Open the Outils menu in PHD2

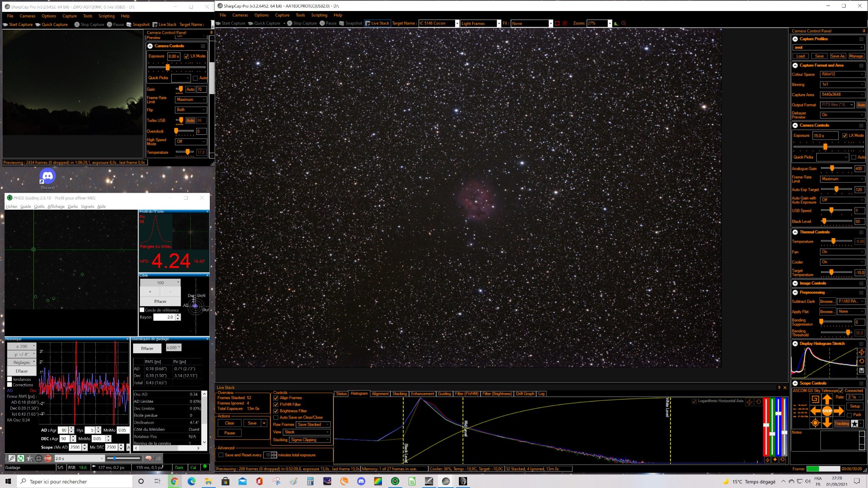(39, 207)
